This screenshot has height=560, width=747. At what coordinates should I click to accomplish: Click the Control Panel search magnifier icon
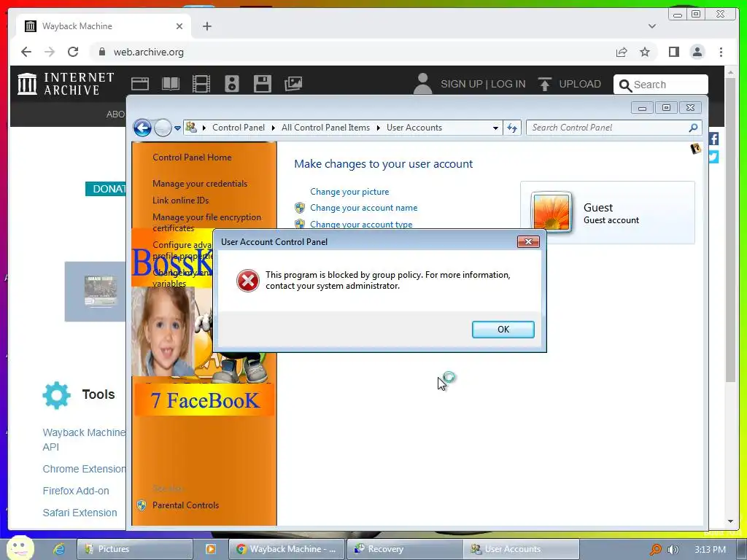pos(693,128)
